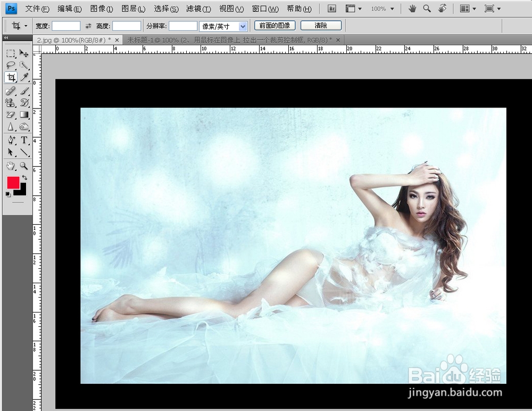Click the Hand tool in application bar
Viewport: 532px width, 411px height.
coord(412,9)
